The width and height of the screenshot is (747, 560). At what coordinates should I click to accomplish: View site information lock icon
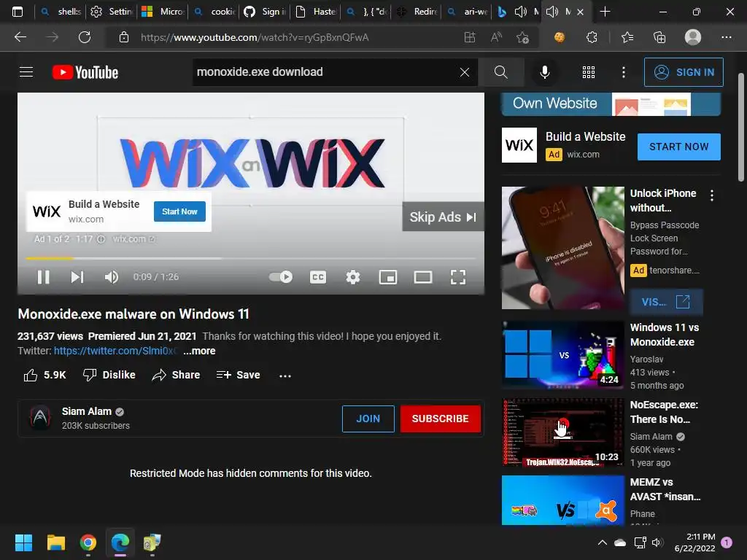(x=124, y=37)
